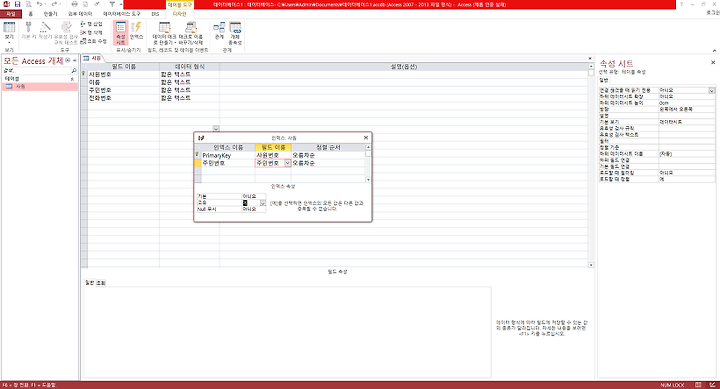Select the 사원번호 field name cell
This screenshot has width=720, height=389.
pos(124,74)
